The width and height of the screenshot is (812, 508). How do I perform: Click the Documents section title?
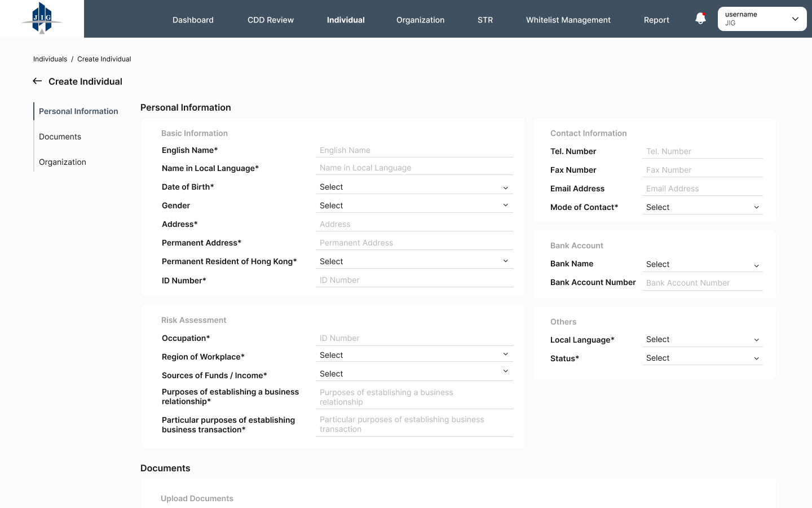tap(165, 468)
